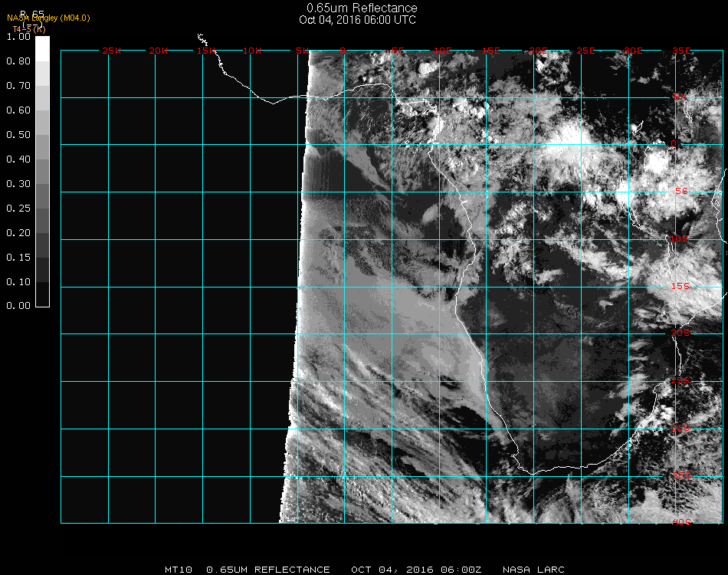Select the 25E longitude label
The width and height of the screenshot is (728, 575).
586,51
